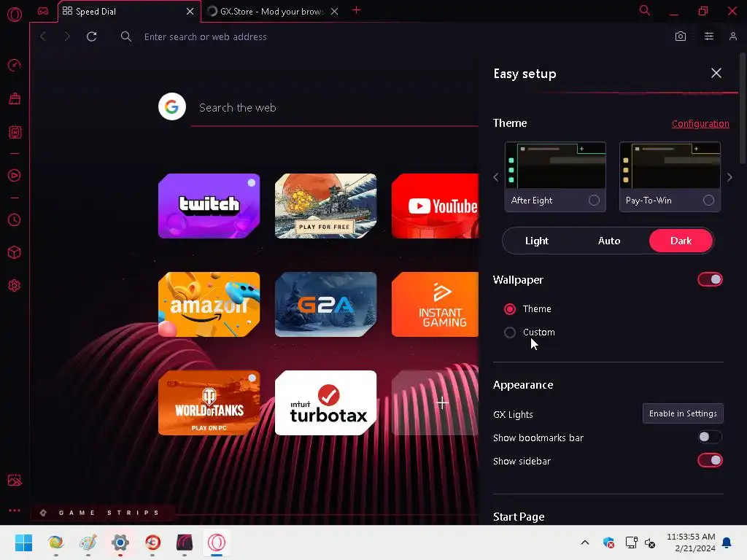Screen dimensions: 747x560
Task: Select the Pay-To-Win theme radio
Action: [x=708, y=201]
